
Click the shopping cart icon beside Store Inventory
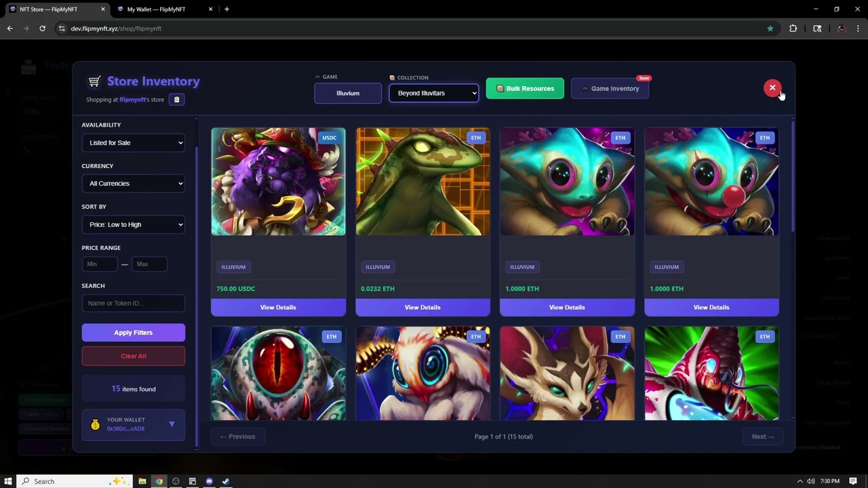click(94, 81)
